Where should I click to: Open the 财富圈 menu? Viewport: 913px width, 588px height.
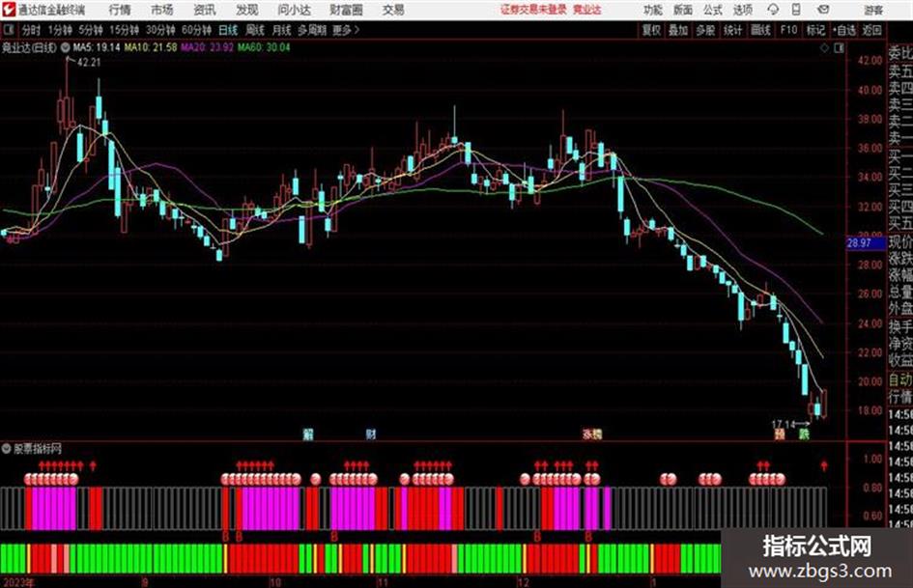[347, 10]
